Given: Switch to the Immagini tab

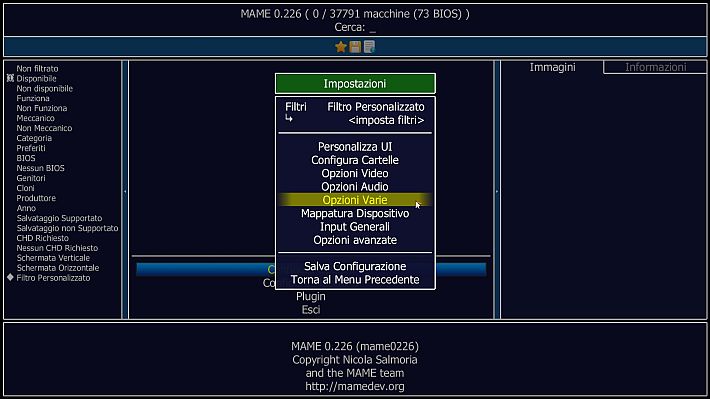Looking at the screenshot, I should (552, 67).
